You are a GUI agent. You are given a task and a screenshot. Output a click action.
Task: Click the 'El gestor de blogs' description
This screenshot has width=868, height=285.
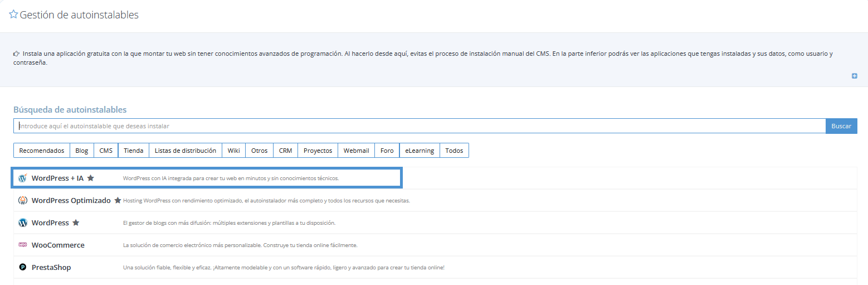(x=229, y=223)
